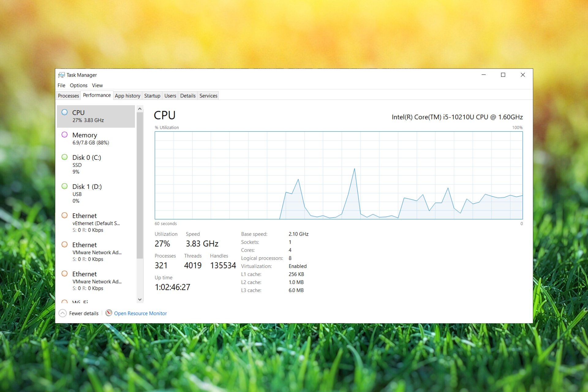Screen dimensions: 588x392
Task: Click the 27% utilization value
Action: click(162, 244)
